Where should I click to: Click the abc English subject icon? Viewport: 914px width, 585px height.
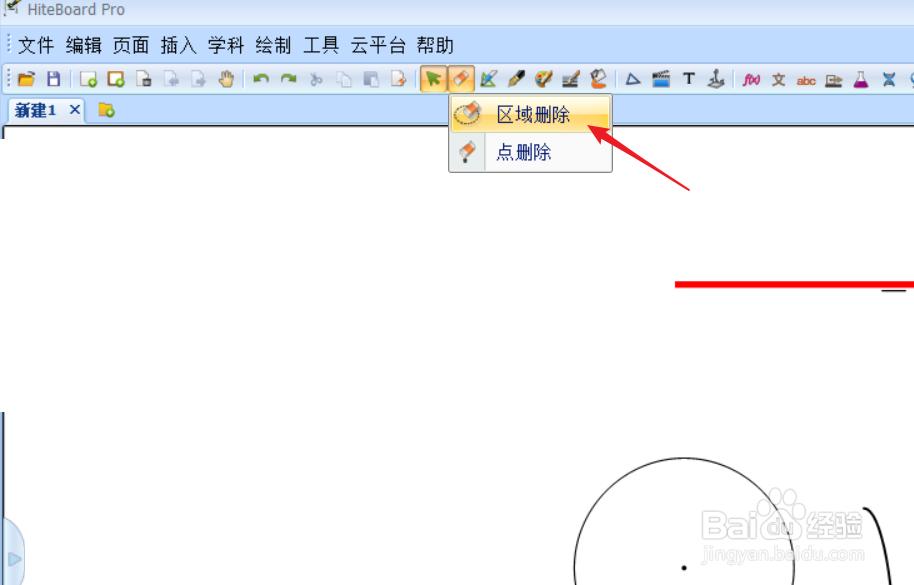tap(806, 80)
